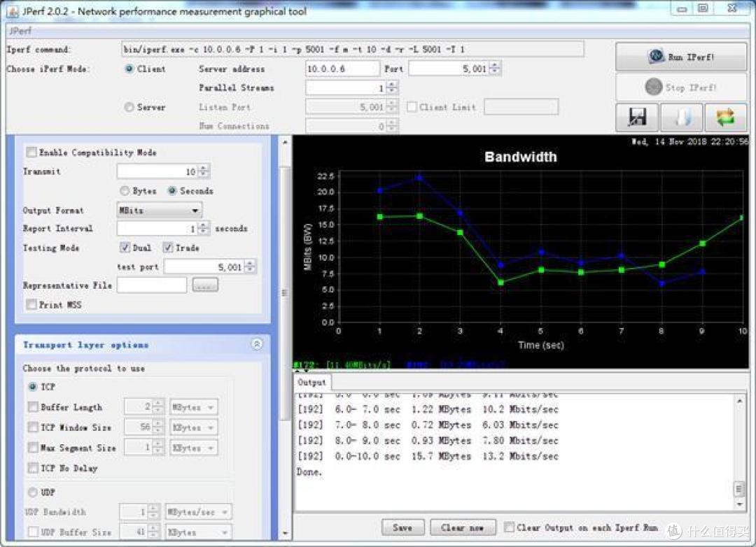Start test with Run IPerf! button
The image size is (756, 547).
[x=681, y=57]
